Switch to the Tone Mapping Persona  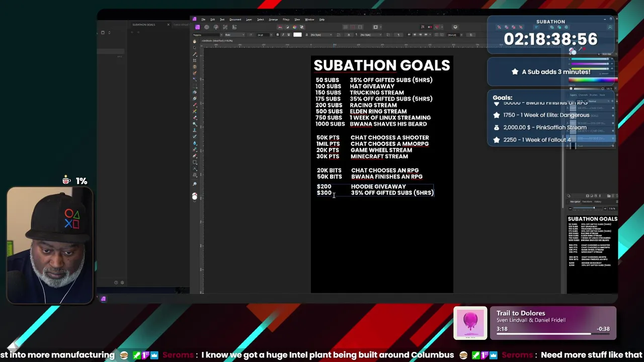[225, 27]
